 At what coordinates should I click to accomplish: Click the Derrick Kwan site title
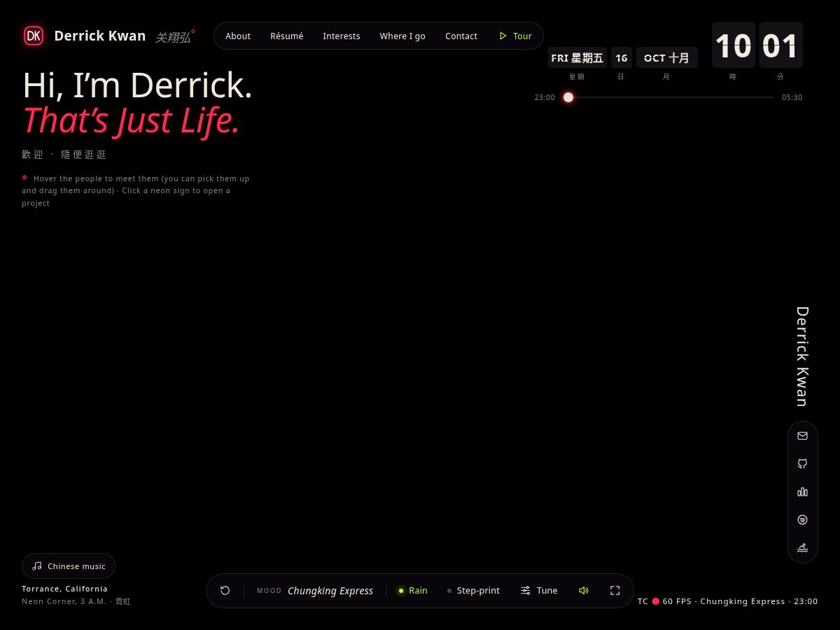point(100,36)
